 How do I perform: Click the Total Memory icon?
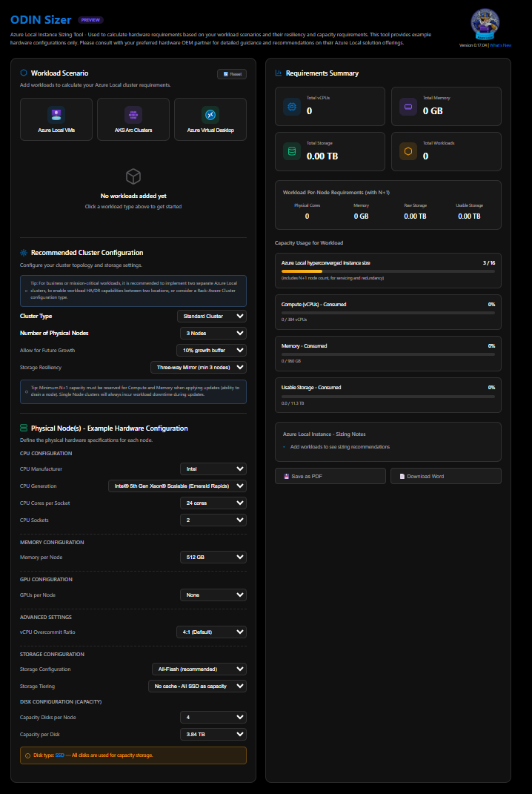(408, 107)
